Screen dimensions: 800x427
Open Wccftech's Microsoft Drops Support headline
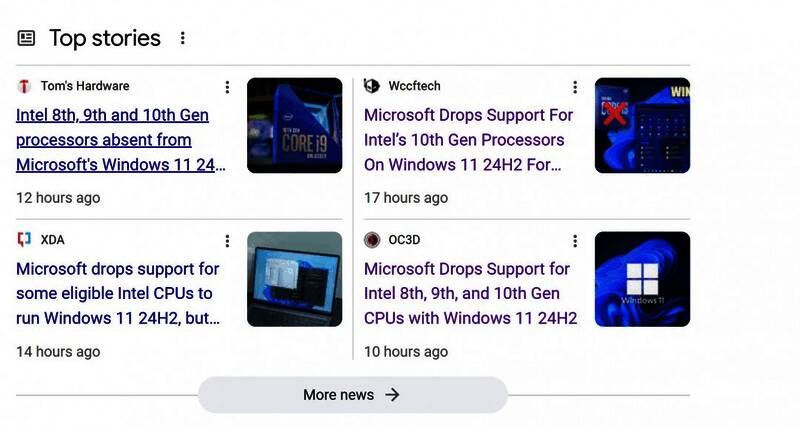468,140
